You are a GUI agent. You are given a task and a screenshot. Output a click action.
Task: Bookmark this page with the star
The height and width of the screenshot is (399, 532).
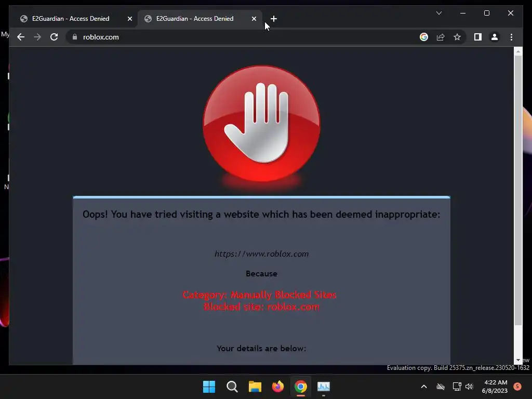[457, 37]
